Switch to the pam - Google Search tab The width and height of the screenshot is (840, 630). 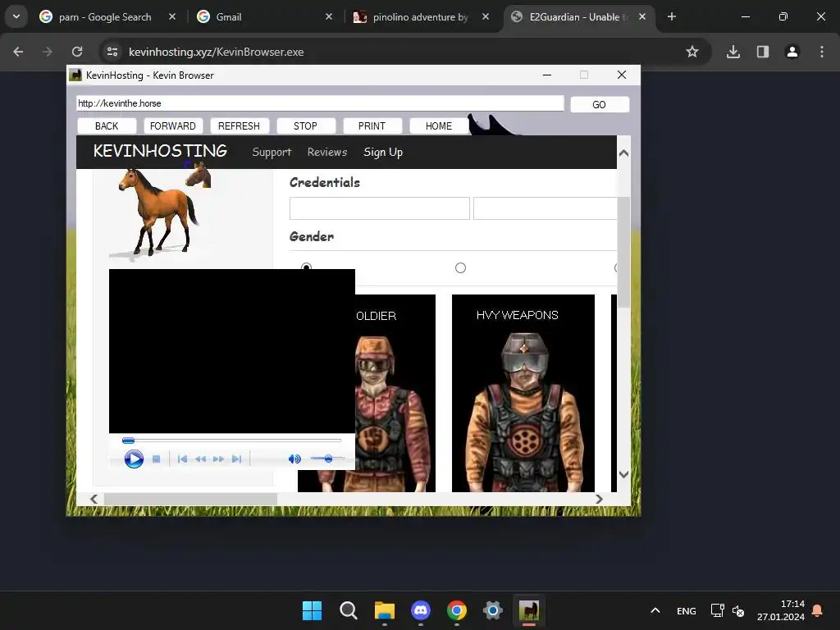click(105, 17)
